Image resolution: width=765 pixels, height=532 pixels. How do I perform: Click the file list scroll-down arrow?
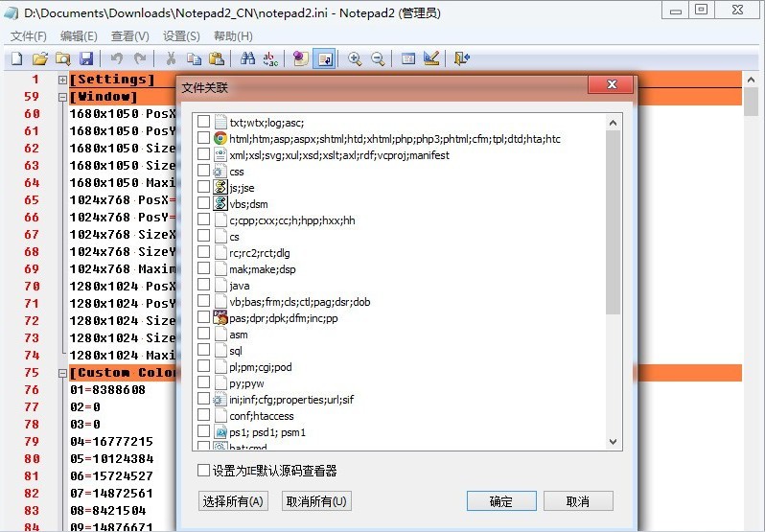pos(614,442)
